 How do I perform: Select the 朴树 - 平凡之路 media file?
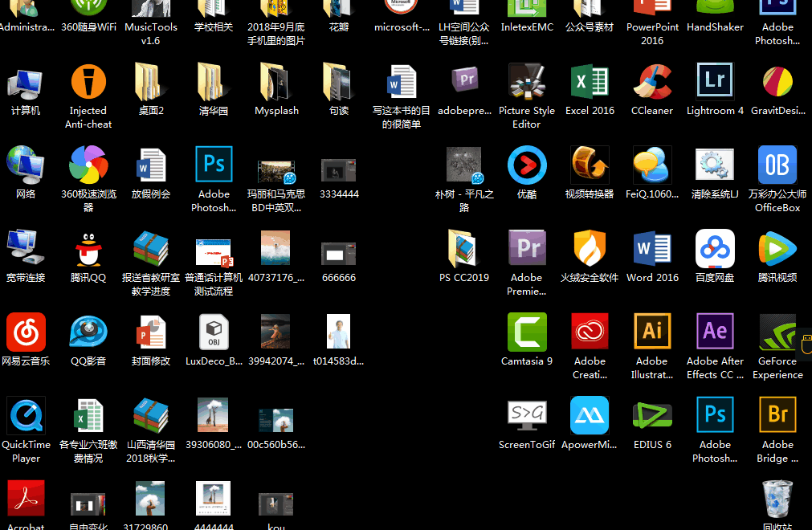click(464, 165)
